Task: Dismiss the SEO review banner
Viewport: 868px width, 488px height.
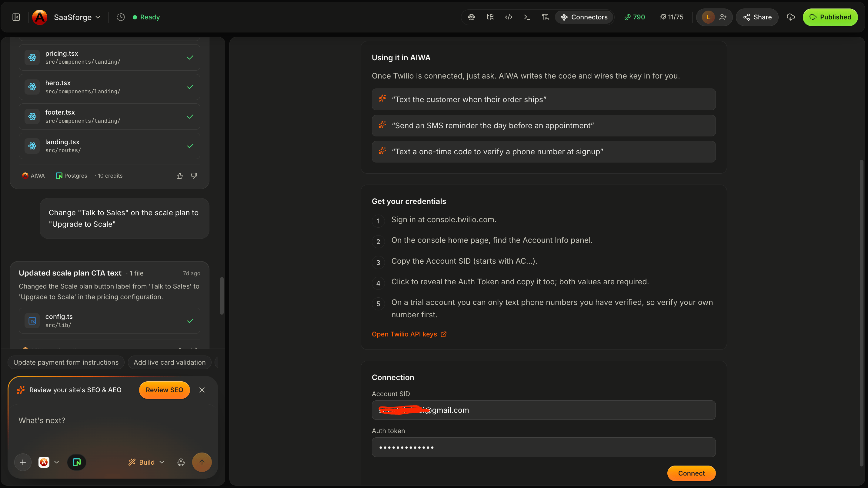Action: point(202,390)
